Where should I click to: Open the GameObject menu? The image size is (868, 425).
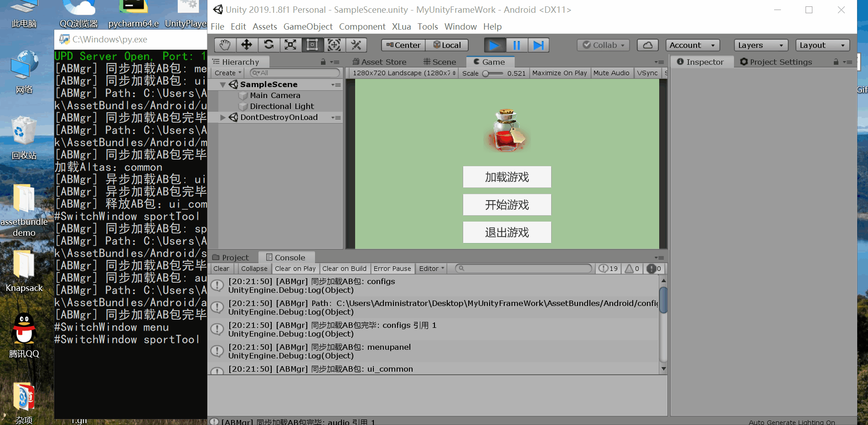(308, 26)
